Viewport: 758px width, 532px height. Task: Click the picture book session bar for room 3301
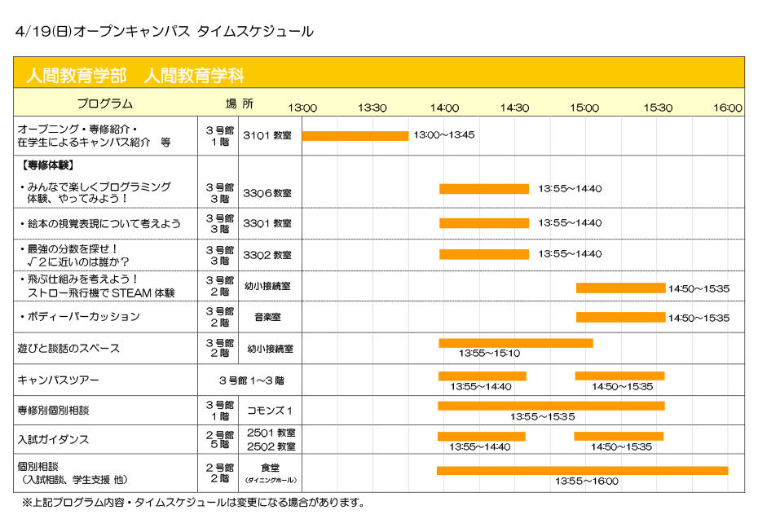(484, 223)
